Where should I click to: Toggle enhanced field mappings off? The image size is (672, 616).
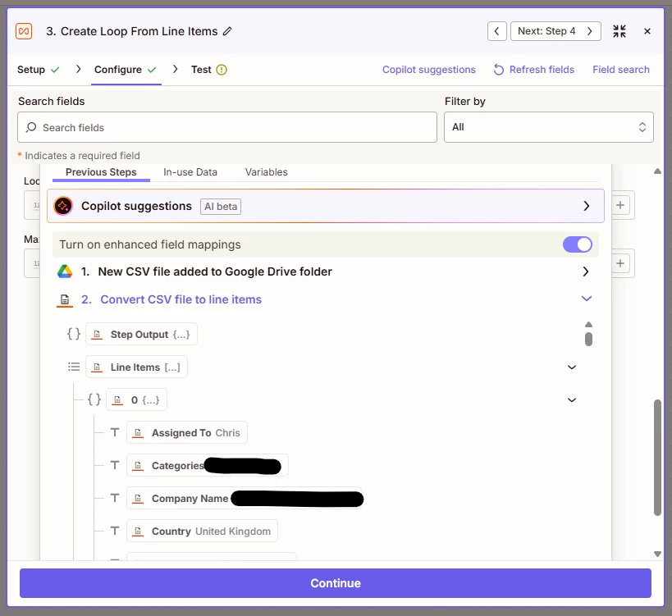[x=577, y=244]
